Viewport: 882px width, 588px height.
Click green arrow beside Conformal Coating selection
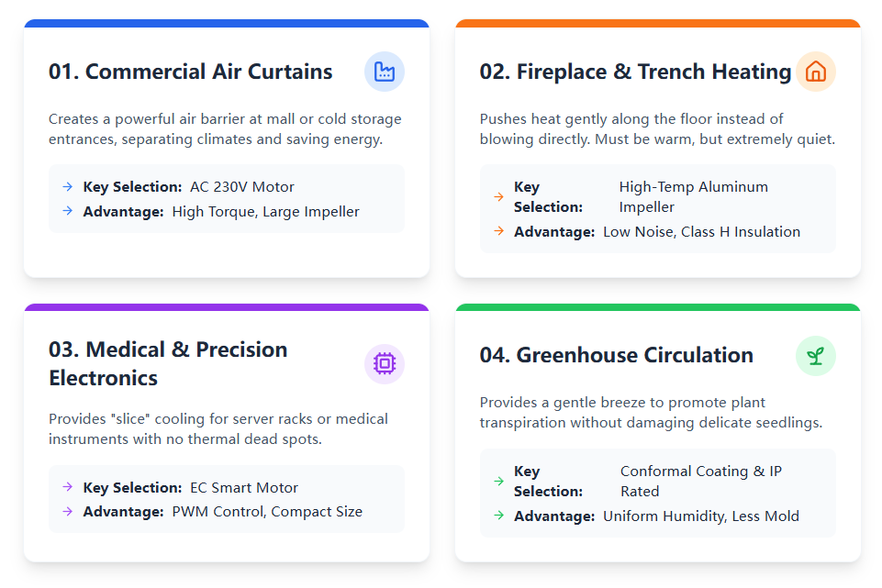pos(498,481)
